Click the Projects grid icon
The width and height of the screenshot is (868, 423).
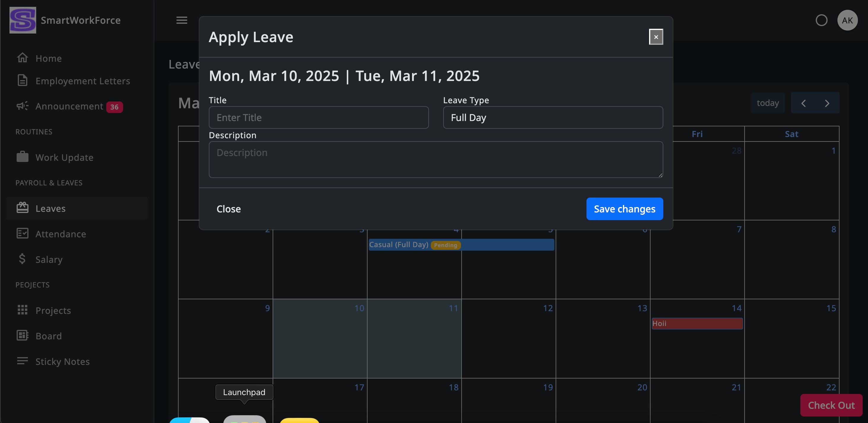tap(22, 310)
